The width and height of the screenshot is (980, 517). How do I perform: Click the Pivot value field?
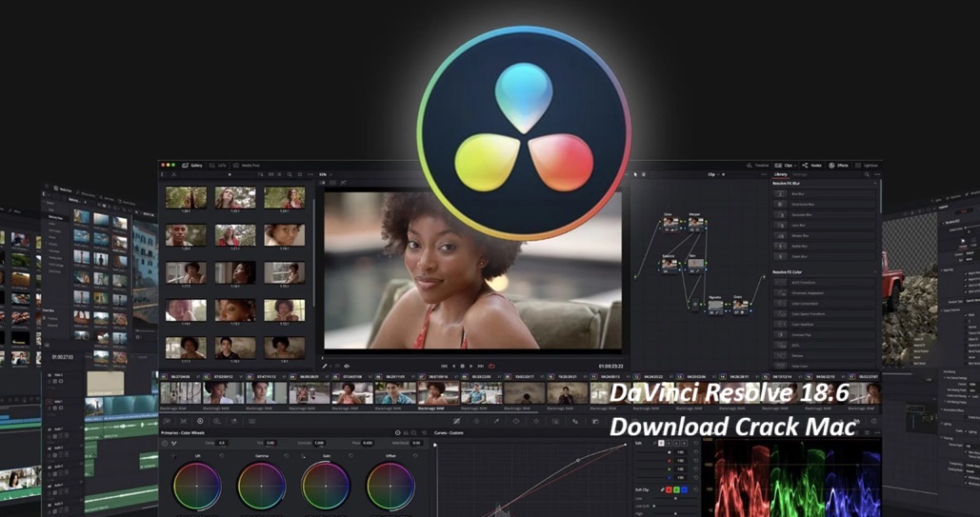coord(369,443)
